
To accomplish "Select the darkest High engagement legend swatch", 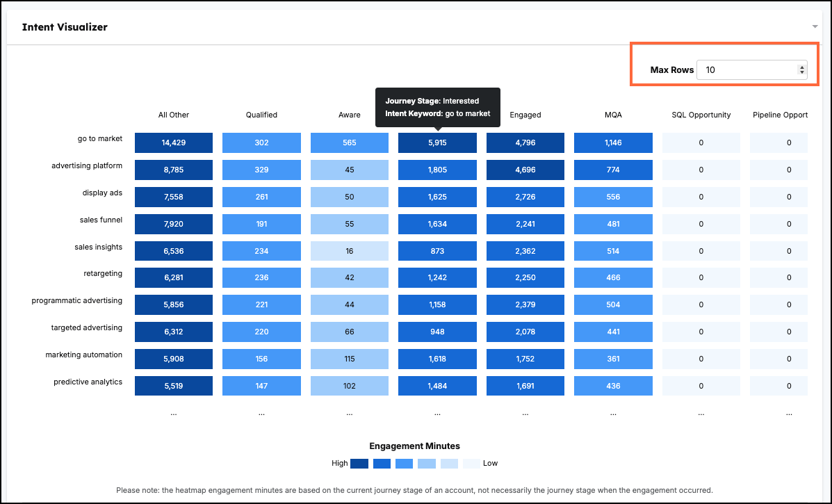I will coord(359,463).
